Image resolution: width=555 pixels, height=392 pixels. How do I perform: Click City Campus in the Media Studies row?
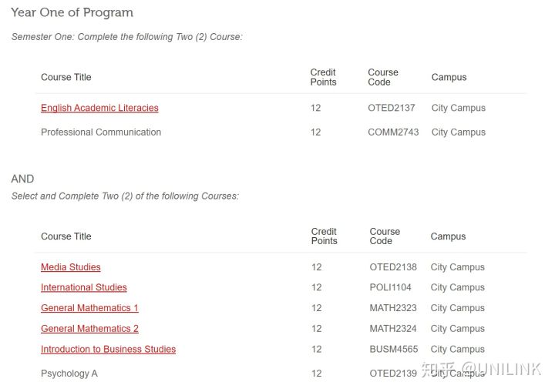click(x=457, y=267)
